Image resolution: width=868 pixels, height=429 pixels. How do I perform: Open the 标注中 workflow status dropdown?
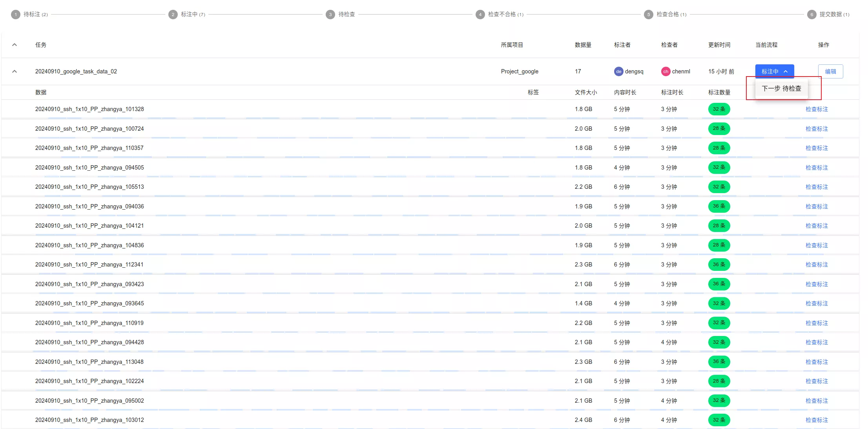(774, 71)
